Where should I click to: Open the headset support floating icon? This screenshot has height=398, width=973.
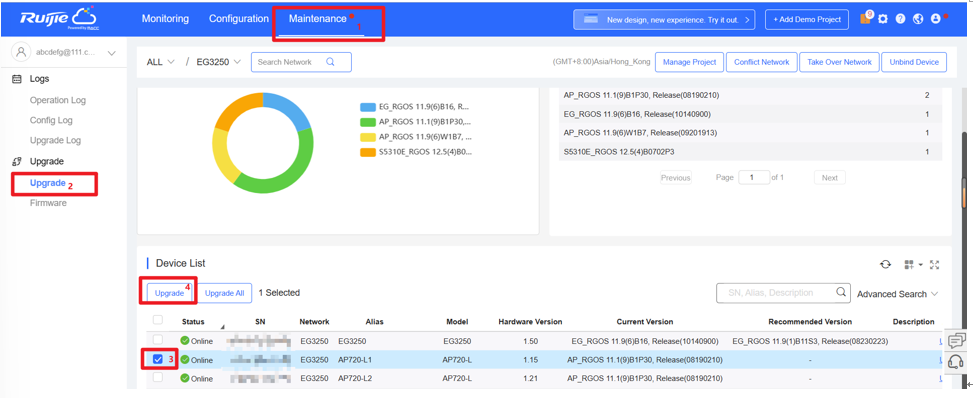pyautogui.click(x=956, y=363)
